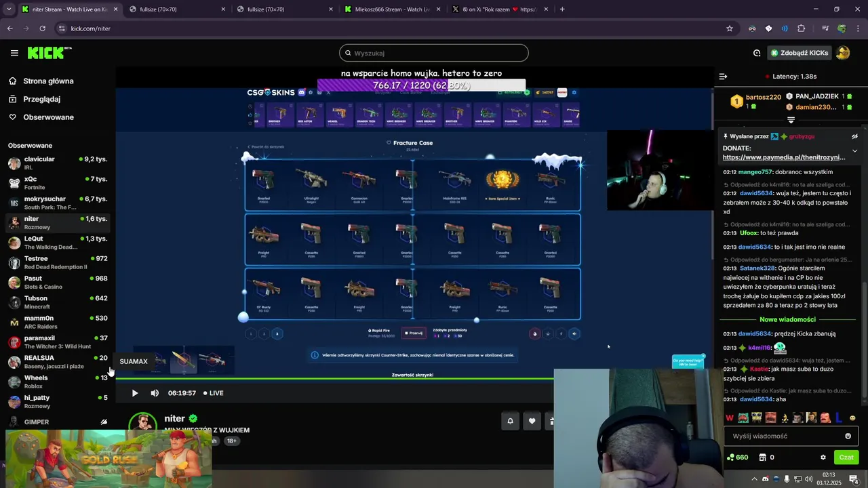Image resolution: width=868 pixels, height=488 pixels.
Task: Open Windows notification center
Action: click(854, 479)
